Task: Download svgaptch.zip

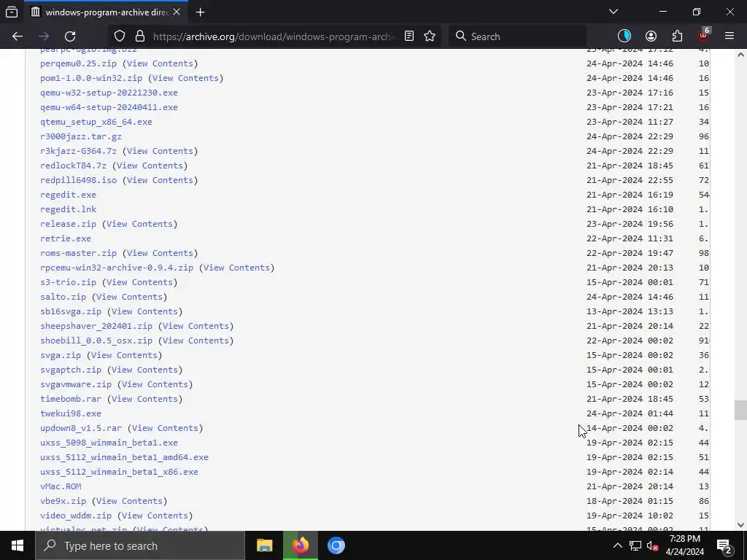Action: point(71,370)
